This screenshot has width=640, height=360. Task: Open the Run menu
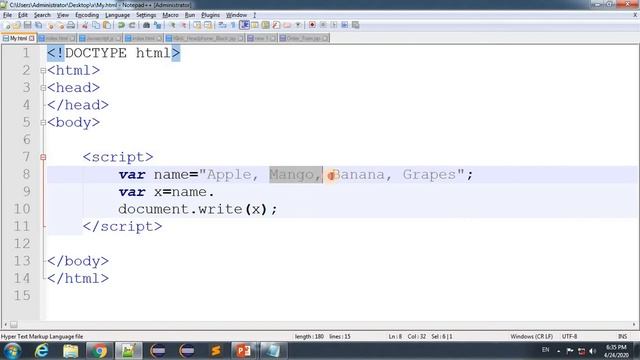point(190,15)
